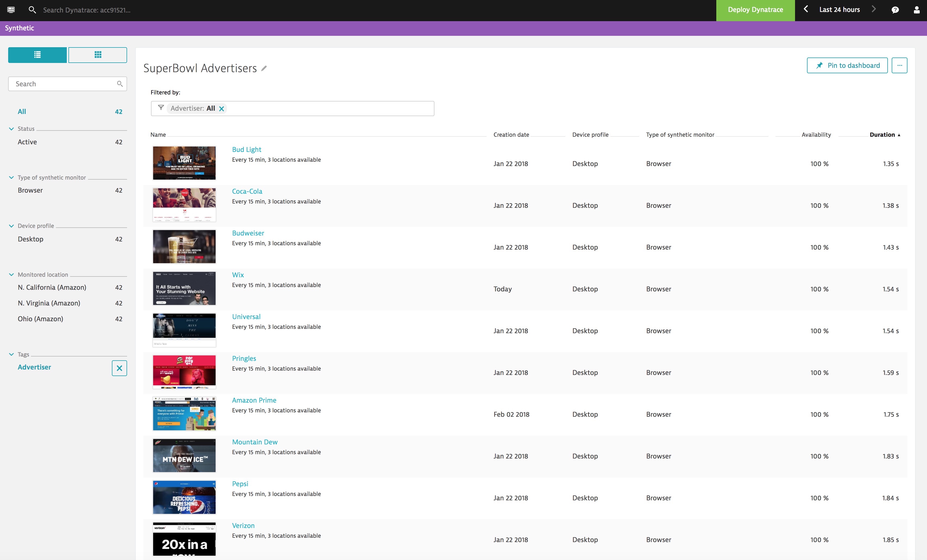
Task: Open the Last 24 hours timeframe selector
Action: [839, 10]
